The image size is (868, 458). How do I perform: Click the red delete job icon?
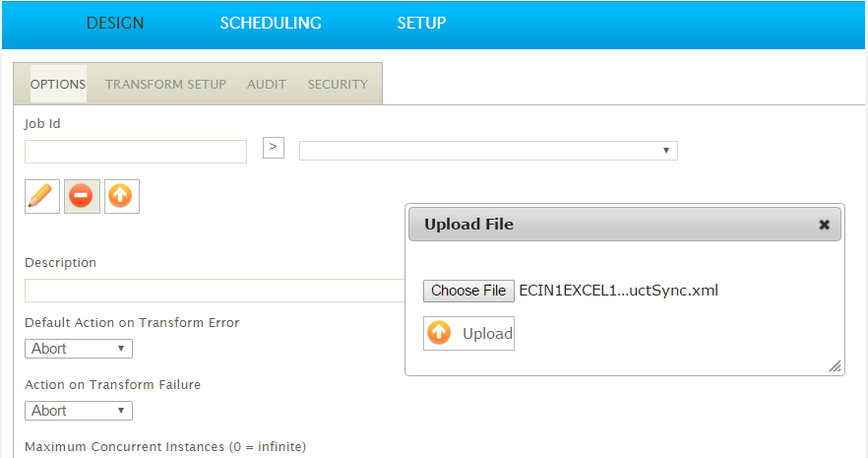coord(82,196)
